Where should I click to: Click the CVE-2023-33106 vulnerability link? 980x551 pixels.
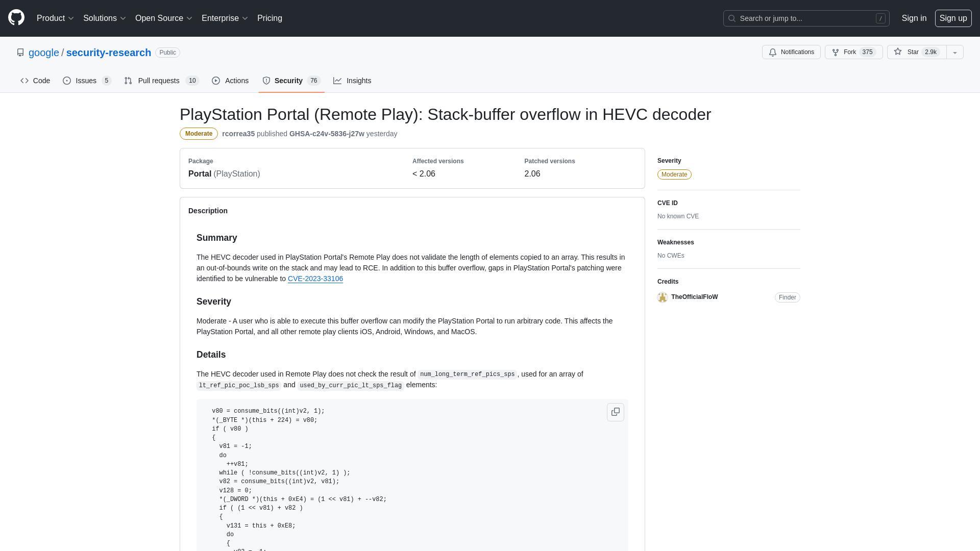[315, 279]
